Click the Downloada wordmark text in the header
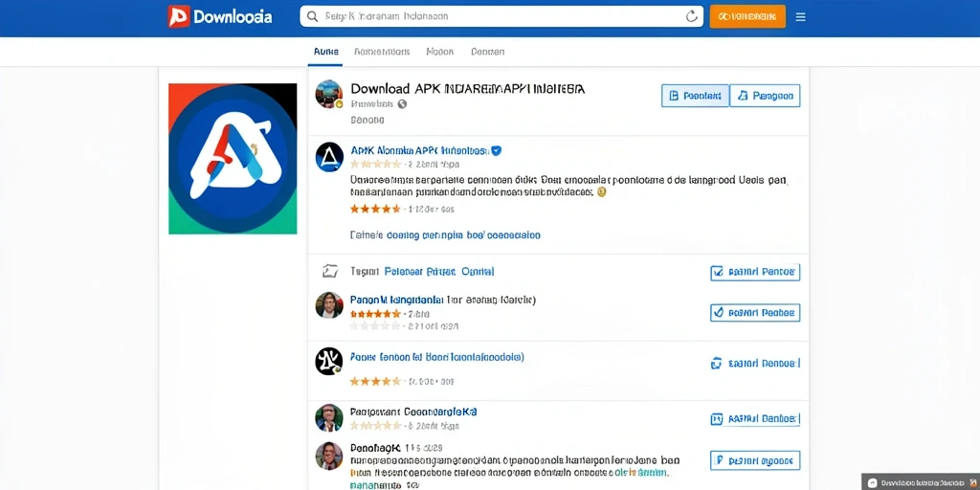This screenshot has height=490, width=980. pos(233,17)
